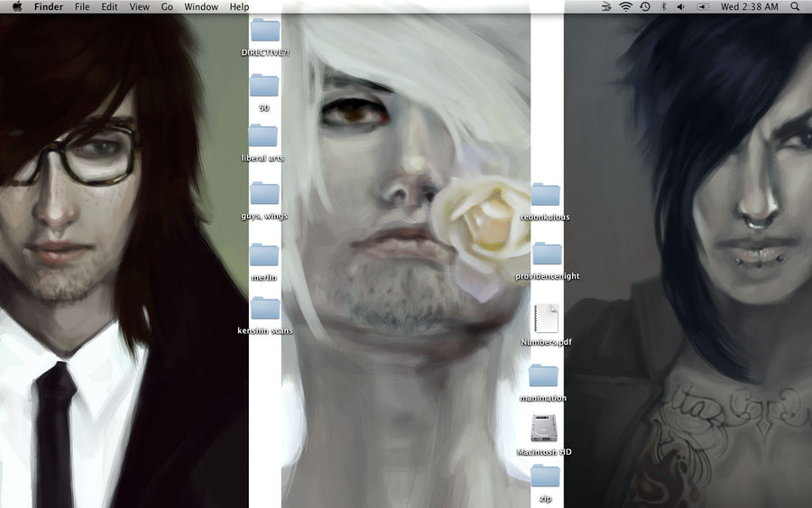Image resolution: width=812 pixels, height=508 pixels.
Task: Select the DIRECTIVE?! folder icon
Action: [x=265, y=30]
